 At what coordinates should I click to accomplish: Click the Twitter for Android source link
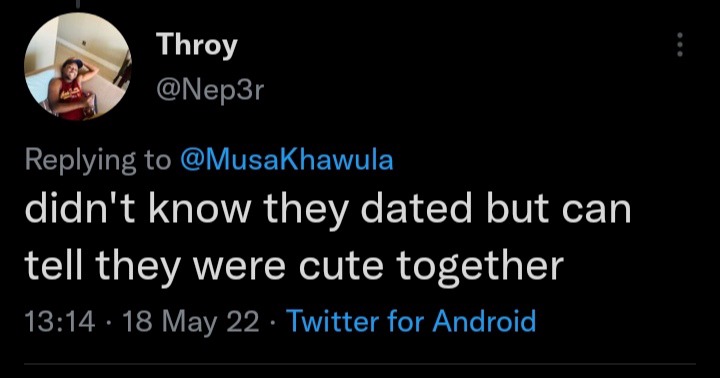pyautogui.click(x=411, y=321)
